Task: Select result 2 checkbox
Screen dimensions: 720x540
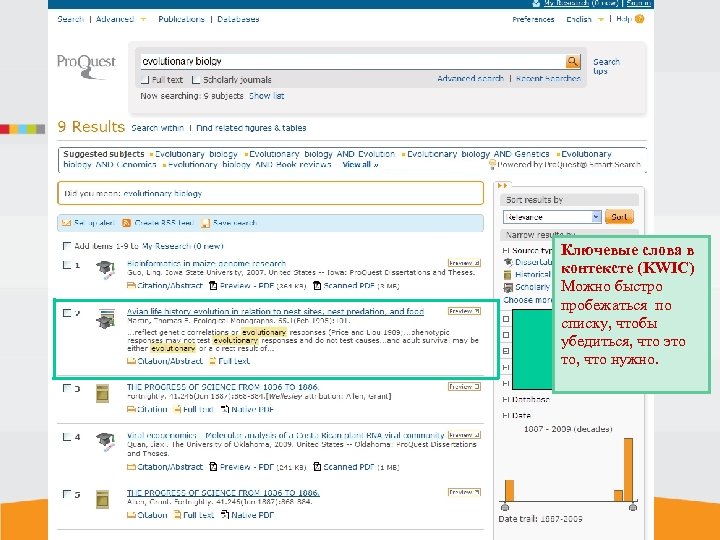Action: (67, 313)
